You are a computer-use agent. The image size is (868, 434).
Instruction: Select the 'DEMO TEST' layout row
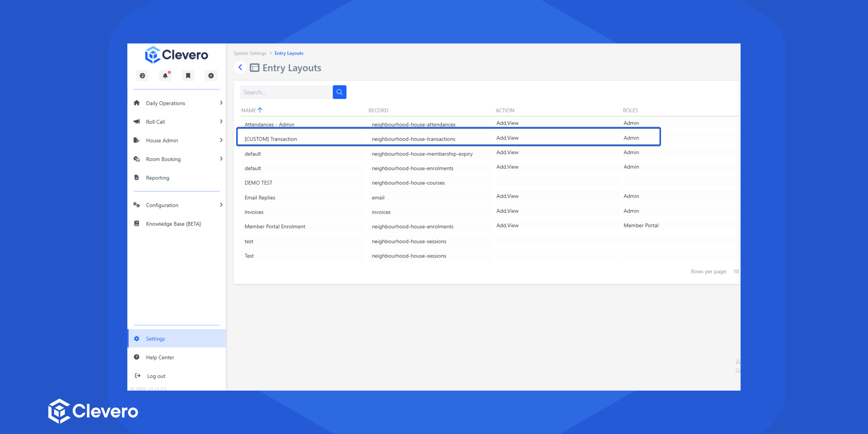pos(258,183)
